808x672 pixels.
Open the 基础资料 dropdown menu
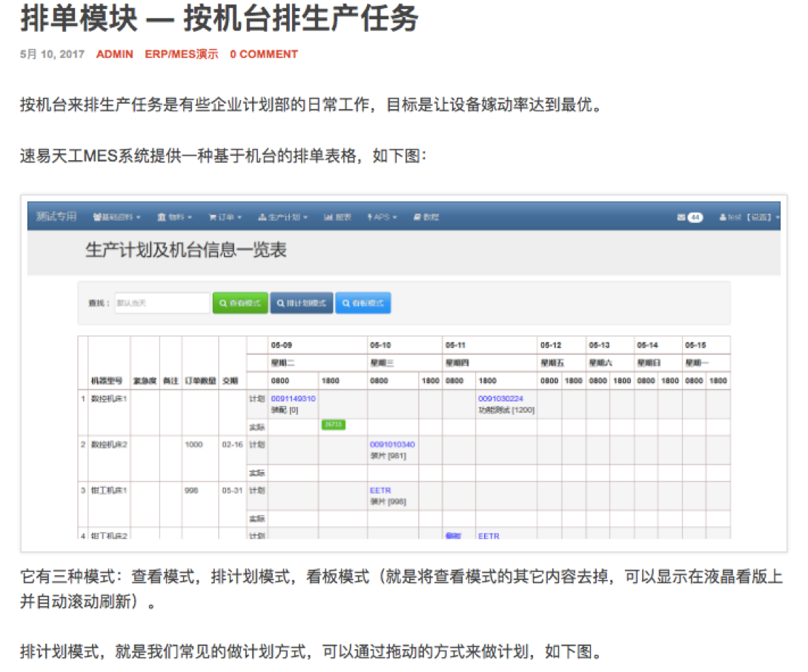click(117, 217)
